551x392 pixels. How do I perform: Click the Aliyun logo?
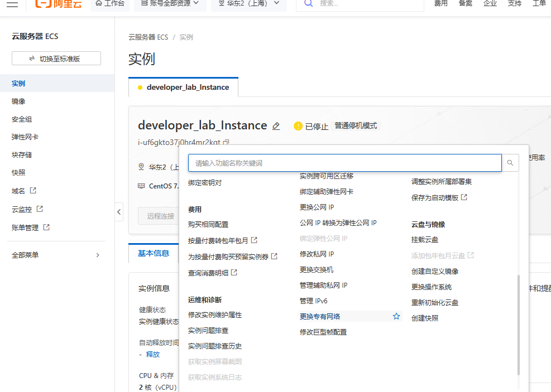pyautogui.click(x=59, y=3)
